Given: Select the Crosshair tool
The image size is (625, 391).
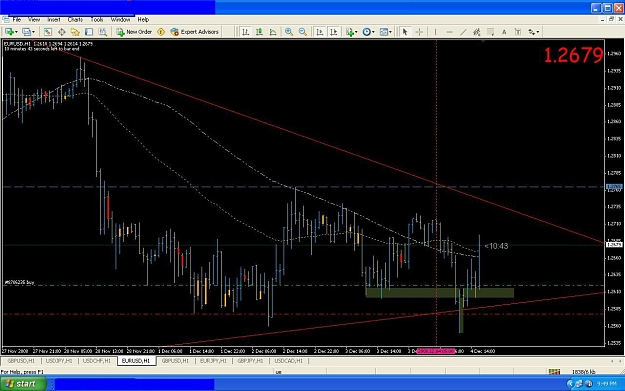Looking at the screenshot, I should pos(419,32).
